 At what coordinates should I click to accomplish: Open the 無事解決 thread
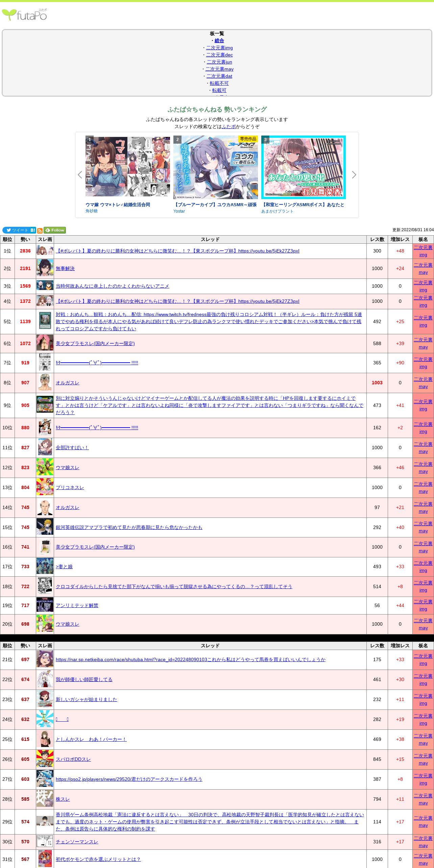[65, 268]
